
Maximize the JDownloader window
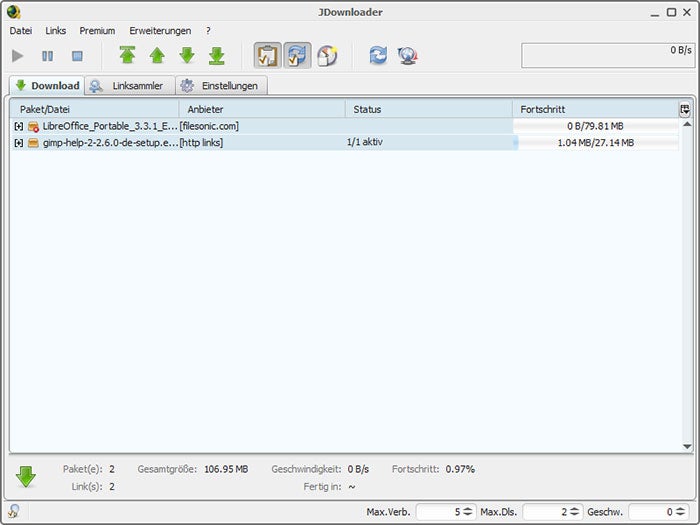tap(671, 12)
